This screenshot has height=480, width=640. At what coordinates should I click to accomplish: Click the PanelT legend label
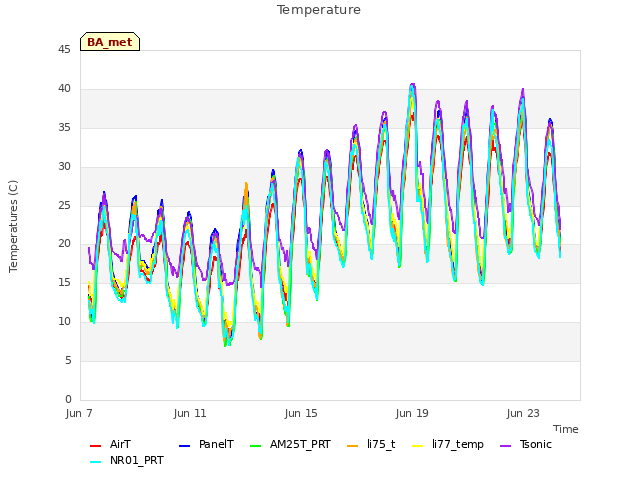(x=216, y=444)
